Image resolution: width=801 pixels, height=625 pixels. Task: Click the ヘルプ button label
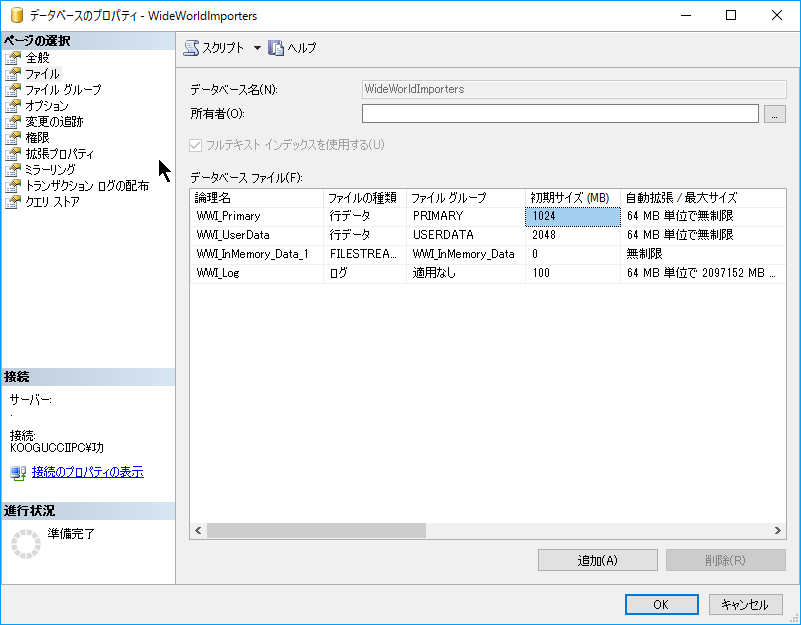pyautogui.click(x=301, y=48)
